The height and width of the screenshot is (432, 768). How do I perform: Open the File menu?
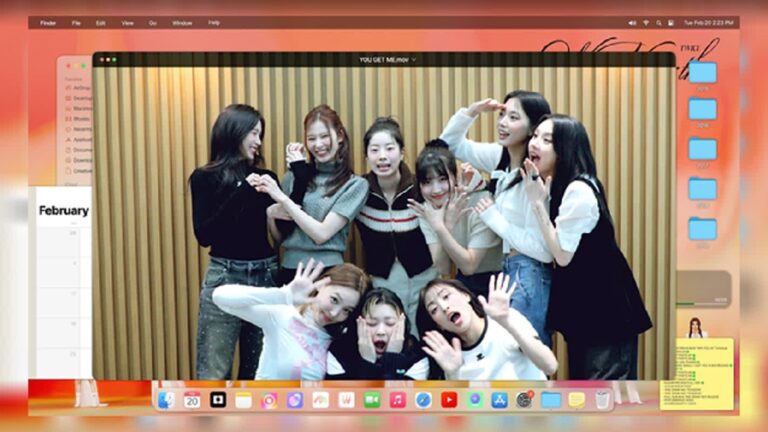tap(76, 22)
